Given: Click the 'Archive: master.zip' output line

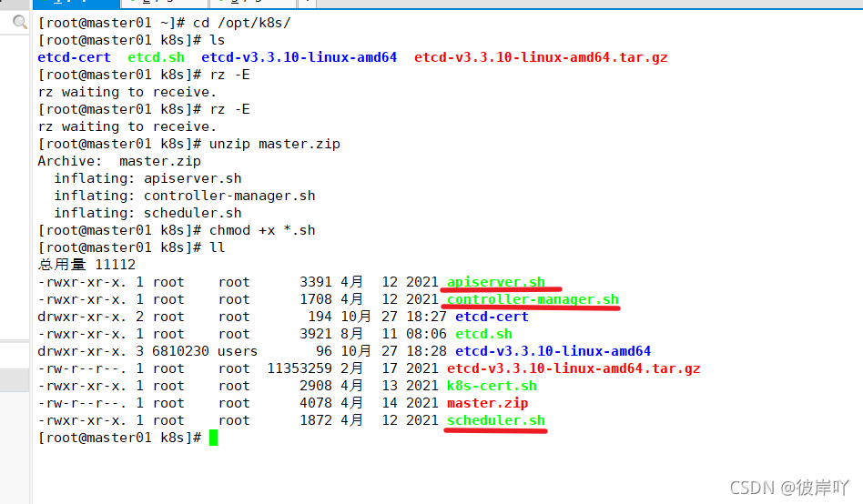Looking at the screenshot, I should click(x=119, y=161).
